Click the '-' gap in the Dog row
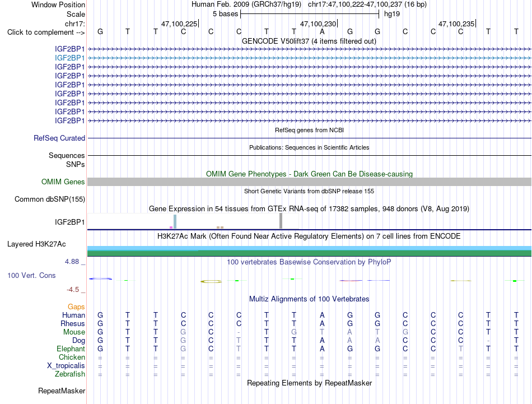This screenshot has width=532, height=404. tap(488, 341)
